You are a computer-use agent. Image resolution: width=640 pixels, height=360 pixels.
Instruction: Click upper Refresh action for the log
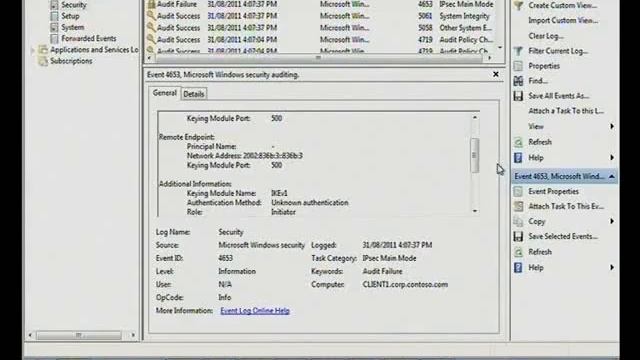pos(540,142)
